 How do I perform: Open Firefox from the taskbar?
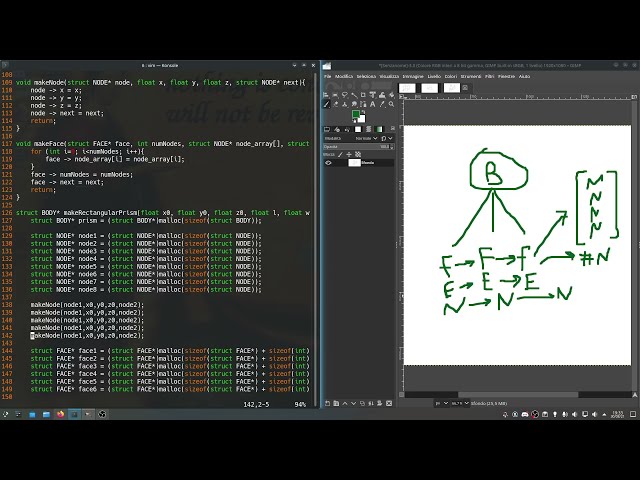60,414
